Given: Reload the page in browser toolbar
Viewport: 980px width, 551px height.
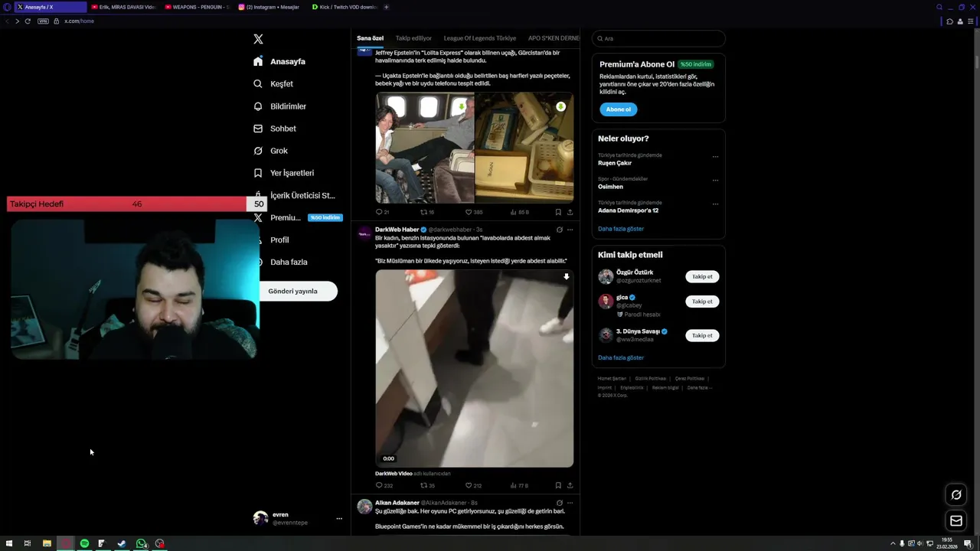Looking at the screenshot, I should (x=28, y=21).
